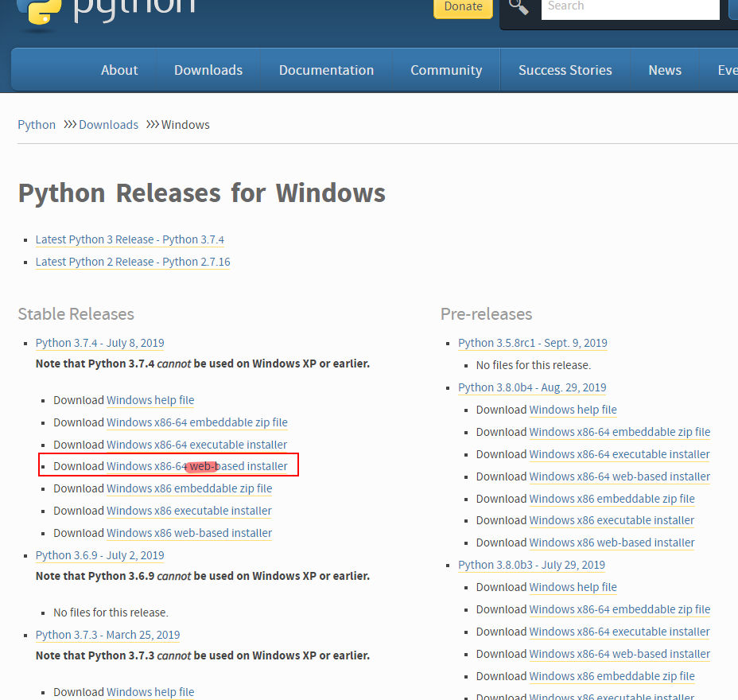Open the Community menu
This screenshot has width=738, height=700.
point(445,70)
